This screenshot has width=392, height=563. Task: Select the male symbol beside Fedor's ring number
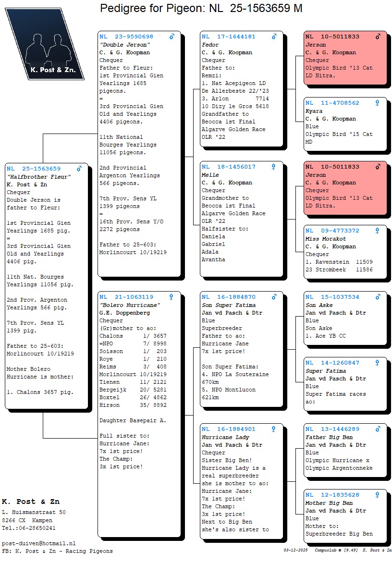click(274, 37)
